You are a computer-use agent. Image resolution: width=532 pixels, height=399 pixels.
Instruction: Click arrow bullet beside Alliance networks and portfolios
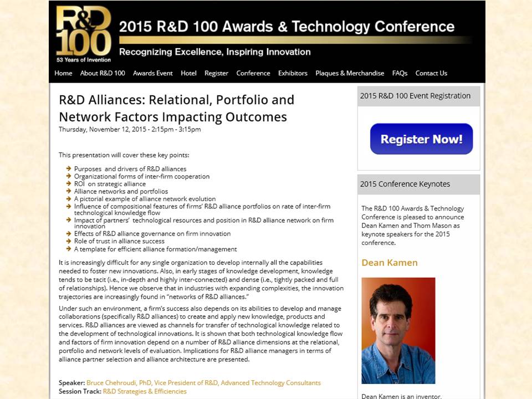click(69, 191)
